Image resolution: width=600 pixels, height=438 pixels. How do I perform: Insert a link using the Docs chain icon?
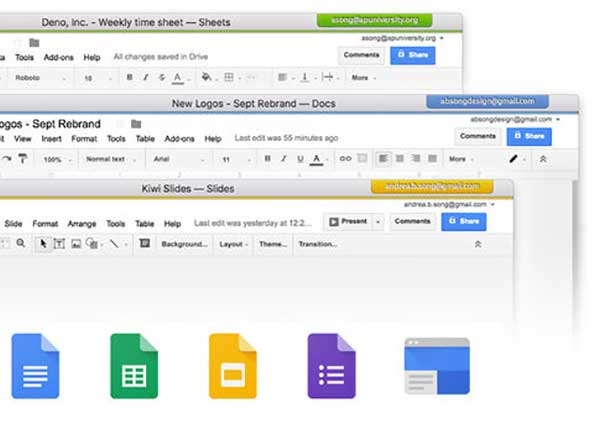point(346,158)
